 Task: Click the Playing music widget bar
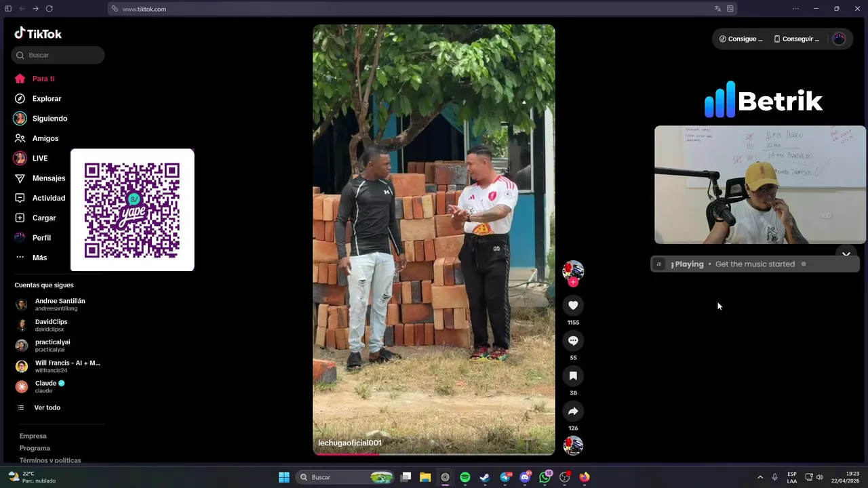click(755, 264)
